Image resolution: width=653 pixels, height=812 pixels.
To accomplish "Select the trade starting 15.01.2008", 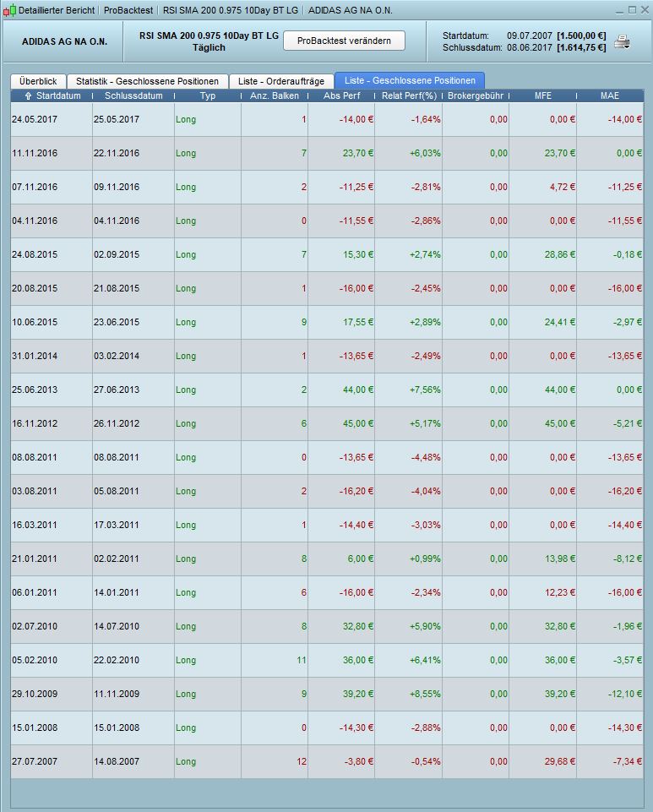I will click(327, 728).
